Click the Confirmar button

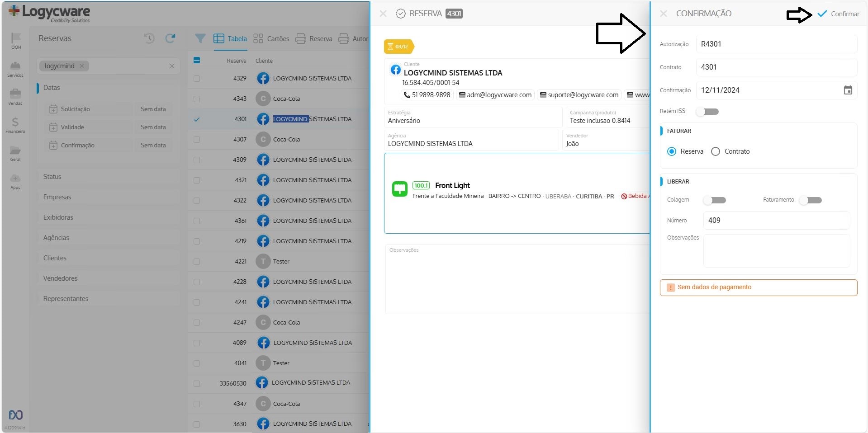point(838,14)
